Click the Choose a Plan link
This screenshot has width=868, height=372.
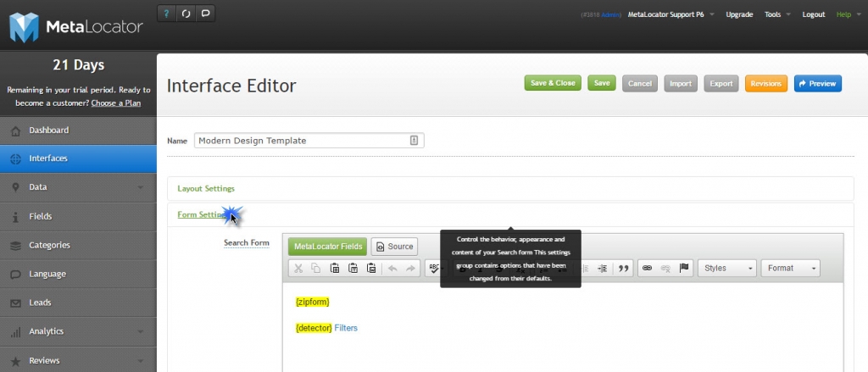coord(115,103)
